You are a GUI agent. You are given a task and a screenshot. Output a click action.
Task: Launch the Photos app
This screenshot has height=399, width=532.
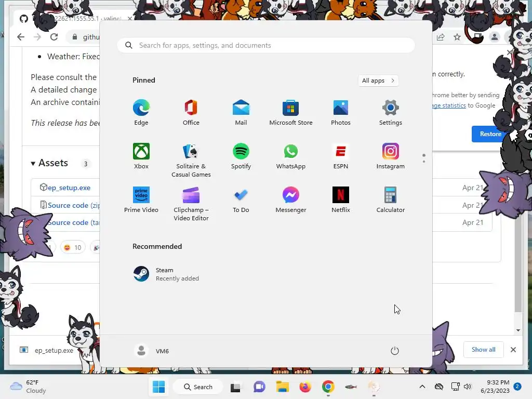point(341,113)
